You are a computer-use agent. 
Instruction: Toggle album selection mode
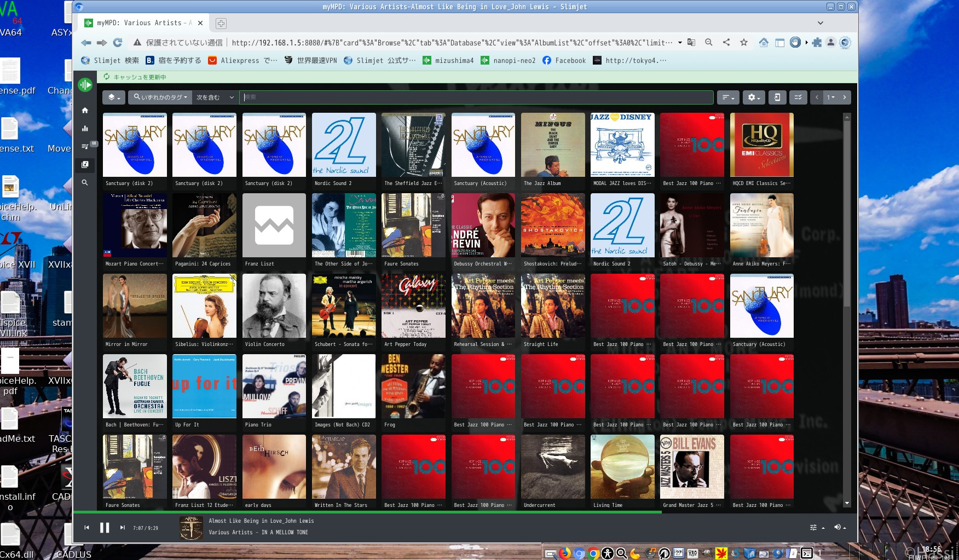[798, 97]
